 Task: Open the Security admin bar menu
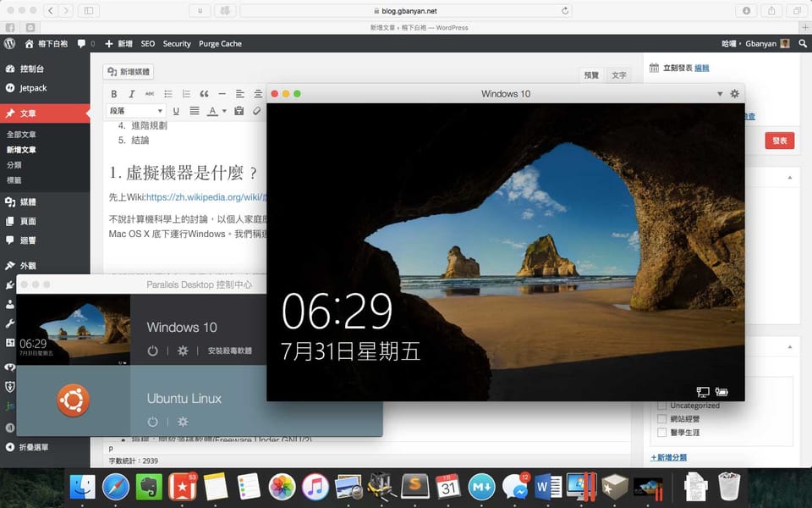click(177, 43)
